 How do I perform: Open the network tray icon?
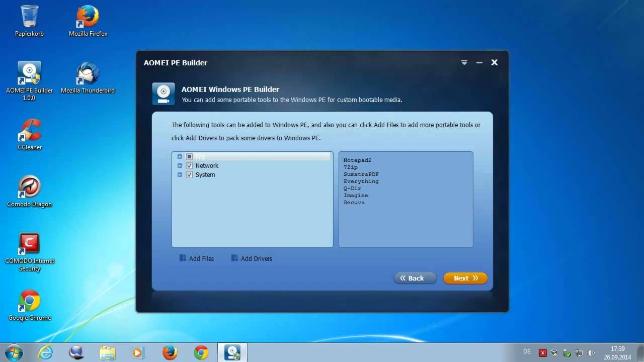[x=579, y=353]
